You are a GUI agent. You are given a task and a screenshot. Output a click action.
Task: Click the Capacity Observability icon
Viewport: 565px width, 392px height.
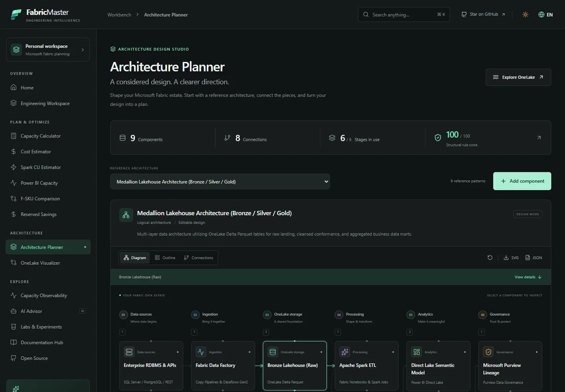click(14, 295)
